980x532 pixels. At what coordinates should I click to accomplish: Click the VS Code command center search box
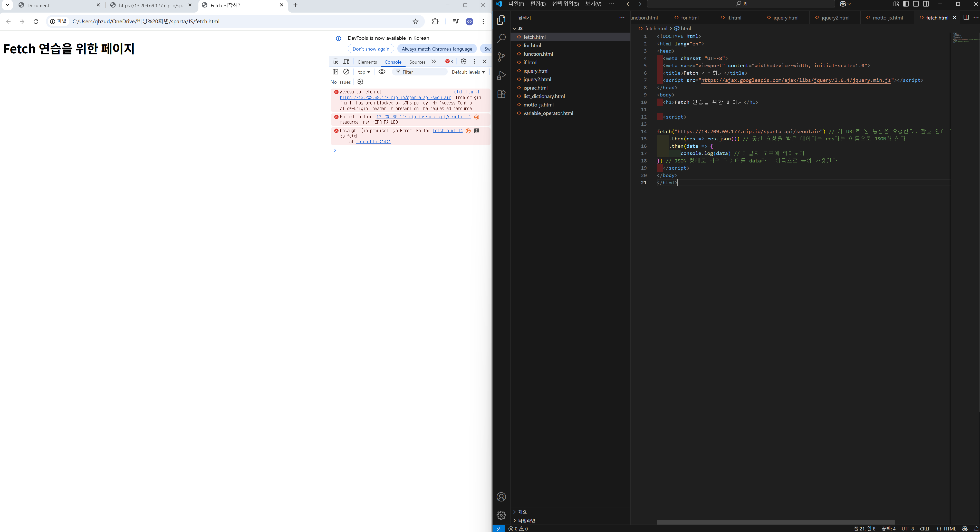click(741, 4)
